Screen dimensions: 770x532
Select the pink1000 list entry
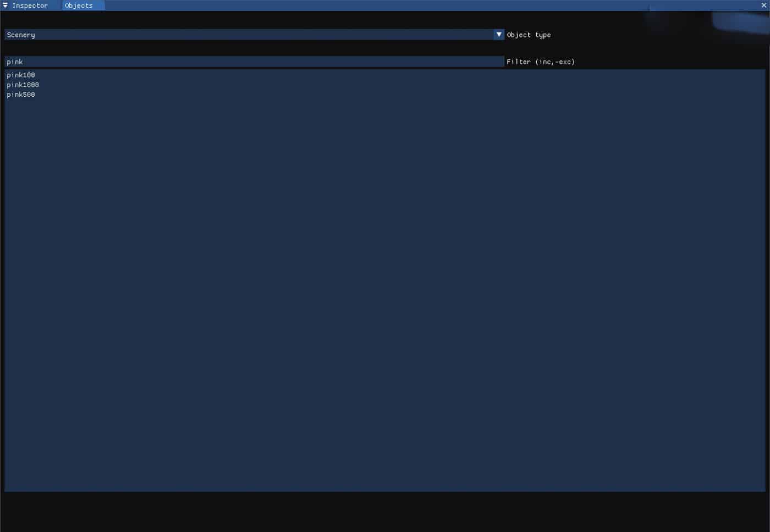tap(23, 85)
